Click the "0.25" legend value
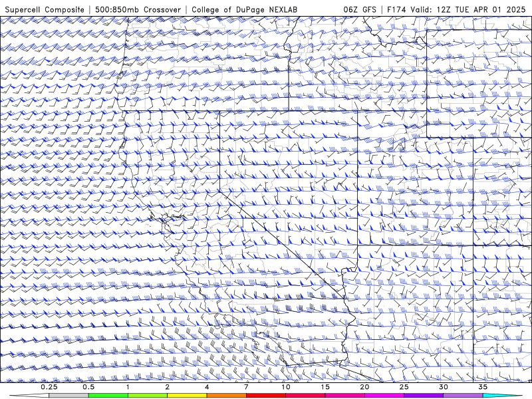Viewport: 532px width, 399px height. tap(49, 387)
